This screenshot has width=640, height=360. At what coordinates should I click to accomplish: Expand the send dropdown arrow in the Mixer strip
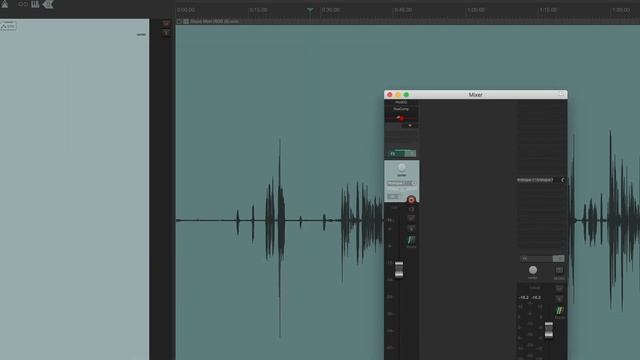pos(410,126)
